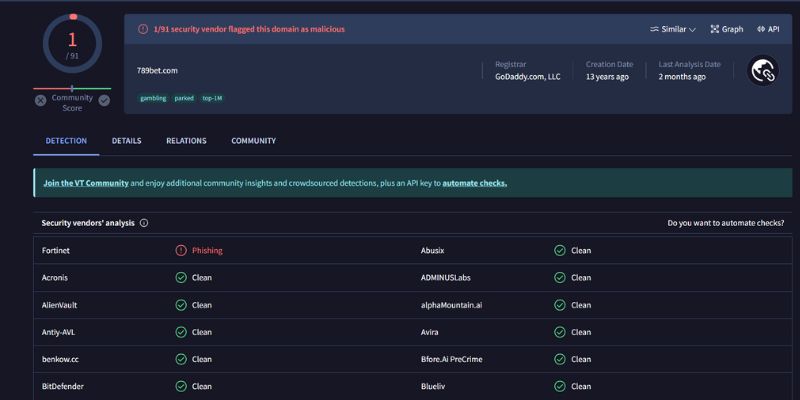Click the Phishing result text
The width and height of the screenshot is (800, 400).
[207, 251]
